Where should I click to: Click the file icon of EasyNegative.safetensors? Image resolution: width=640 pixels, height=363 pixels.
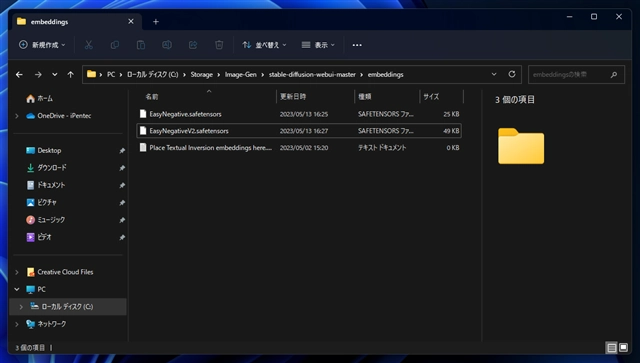[143, 114]
